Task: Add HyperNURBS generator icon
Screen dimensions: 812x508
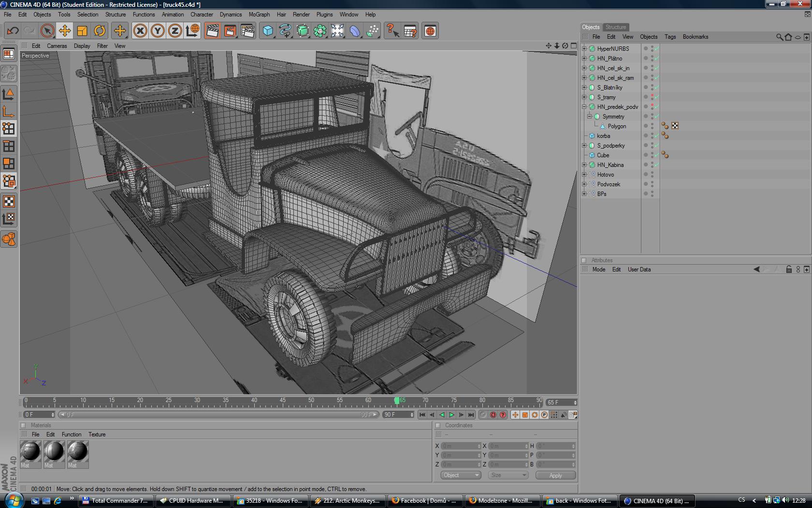Action: click(303, 31)
